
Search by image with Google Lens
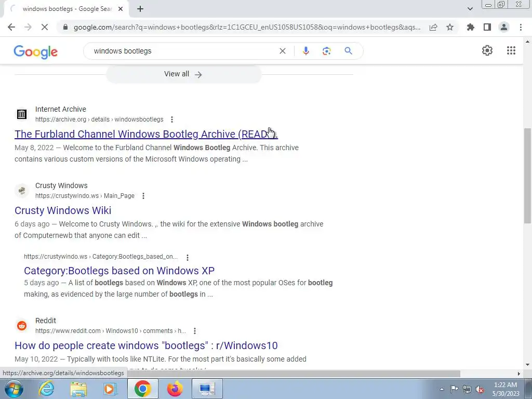pyautogui.click(x=326, y=51)
